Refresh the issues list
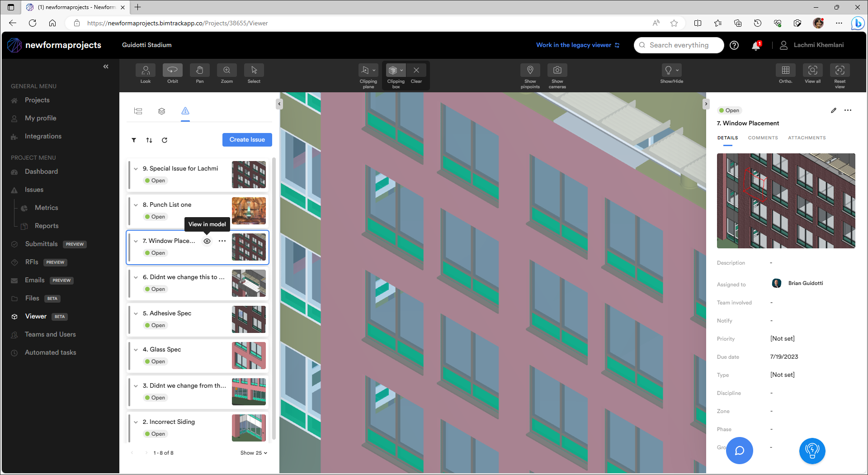The image size is (868, 475). tap(165, 140)
